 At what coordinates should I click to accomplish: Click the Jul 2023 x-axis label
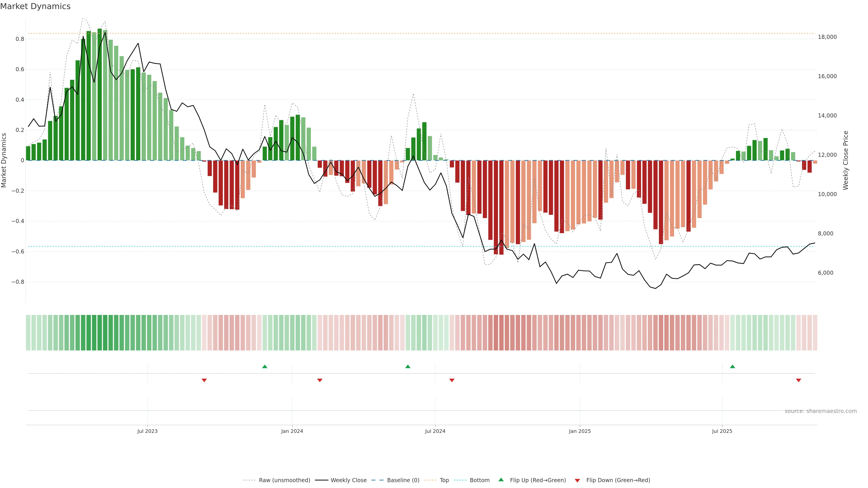point(147,431)
